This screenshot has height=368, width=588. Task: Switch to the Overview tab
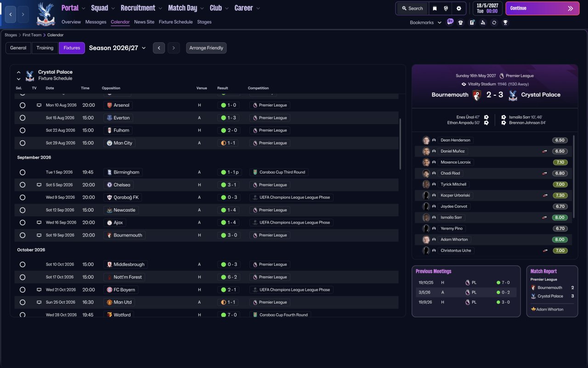tap(71, 22)
